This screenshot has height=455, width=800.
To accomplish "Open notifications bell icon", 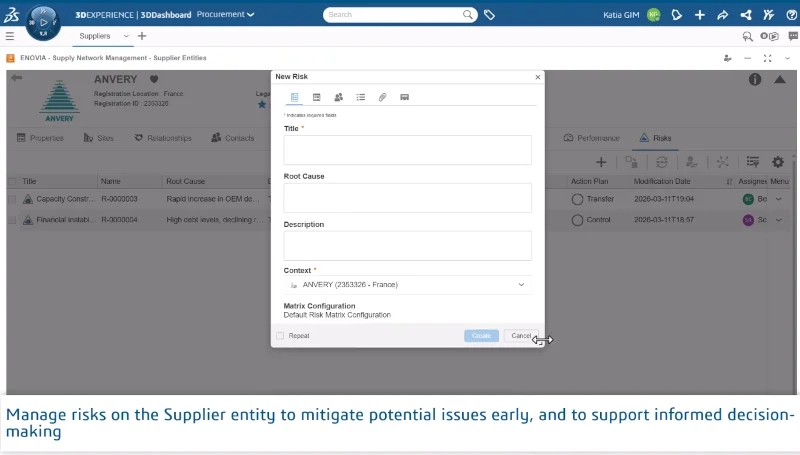I will pyautogui.click(x=677, y=15).
